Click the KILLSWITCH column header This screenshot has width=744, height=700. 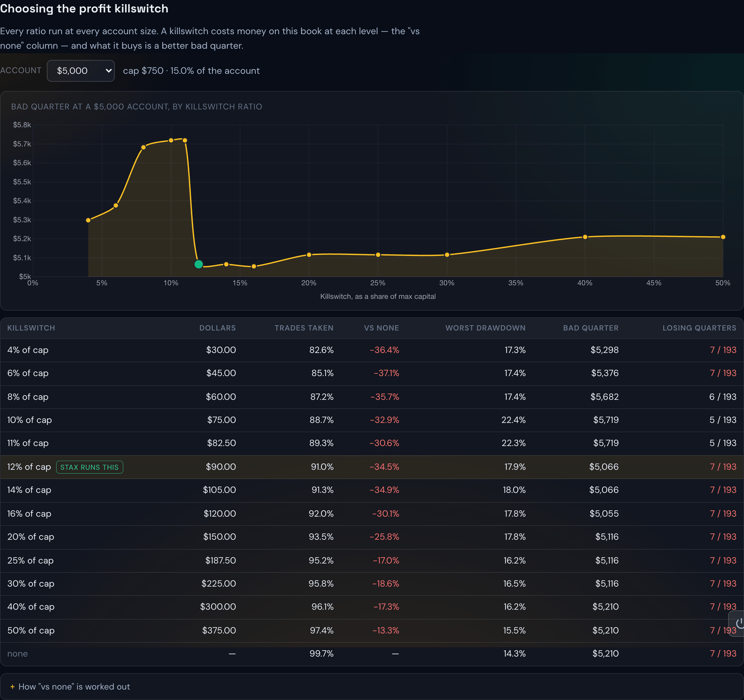[x=31, y=328]
